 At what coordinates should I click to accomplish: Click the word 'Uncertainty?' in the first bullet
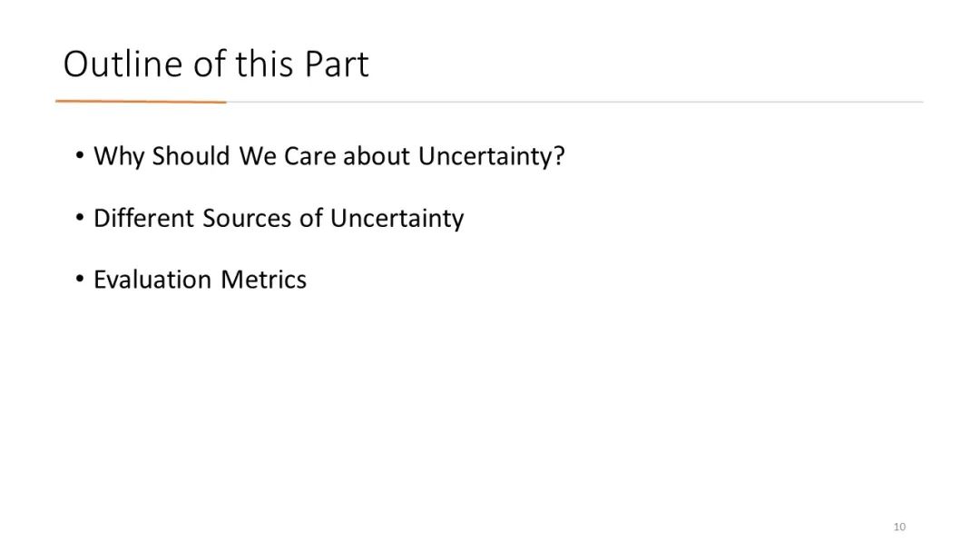(x=491, y=156)
